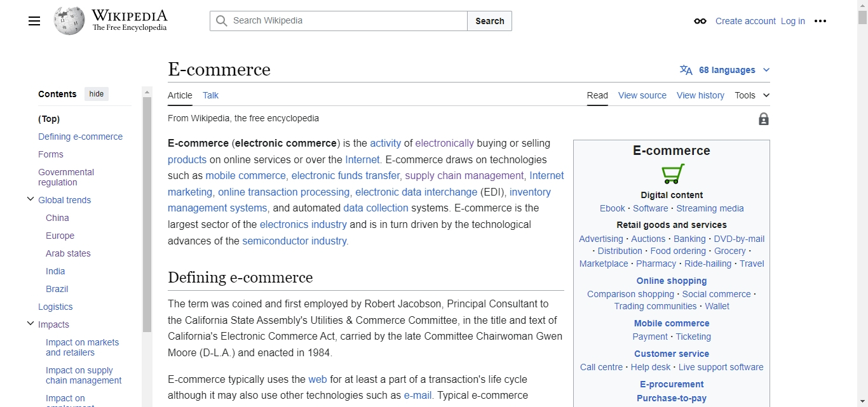Go to Impact on markets and retailers
868x407 pixels.
pos(82,347)
